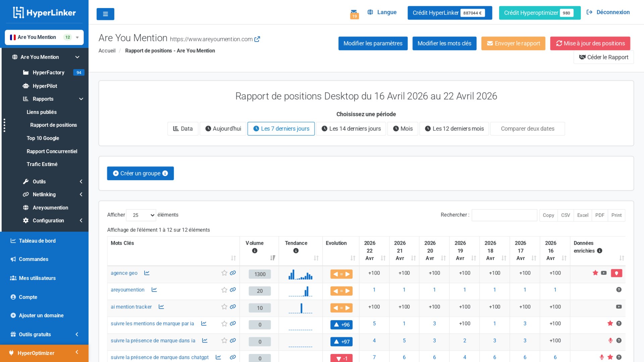Open the link icon next to areyoumention keyword
This screenshot has width=644, height=362.
point(233,290)
